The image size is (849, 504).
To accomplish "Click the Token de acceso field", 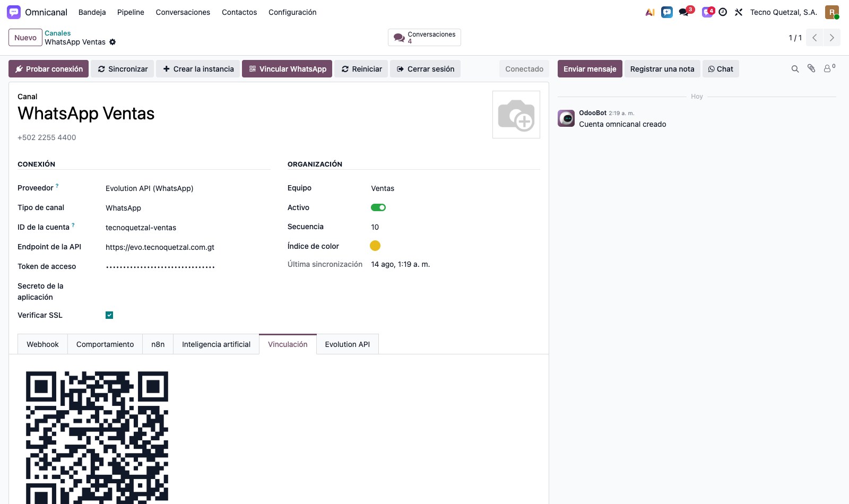I will tap(188, 267).
